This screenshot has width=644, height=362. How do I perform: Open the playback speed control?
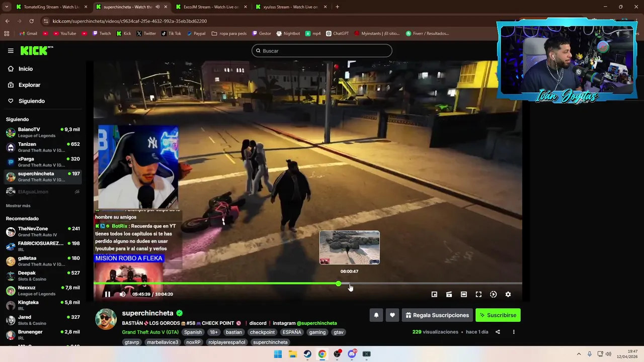point(493,294)
